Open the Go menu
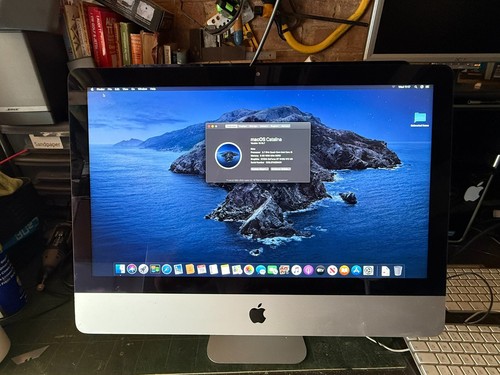Viewport: 500px width, 375px height. pyautogui.click(x=133, y=89)
